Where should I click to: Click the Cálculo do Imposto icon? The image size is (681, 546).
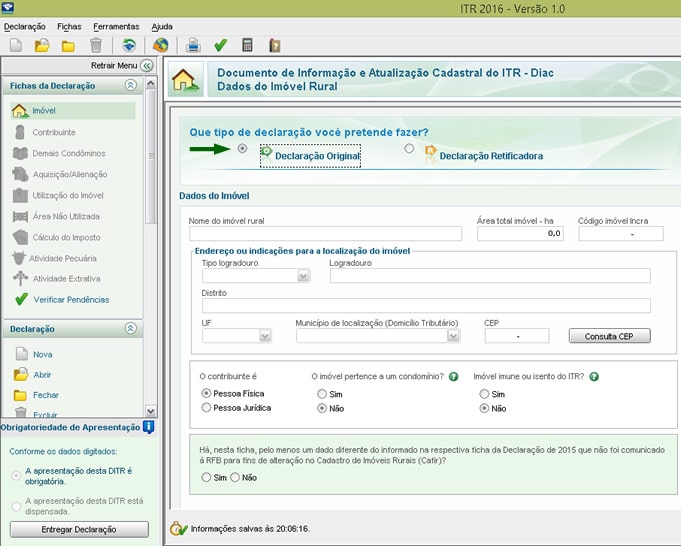pos(20,237)
